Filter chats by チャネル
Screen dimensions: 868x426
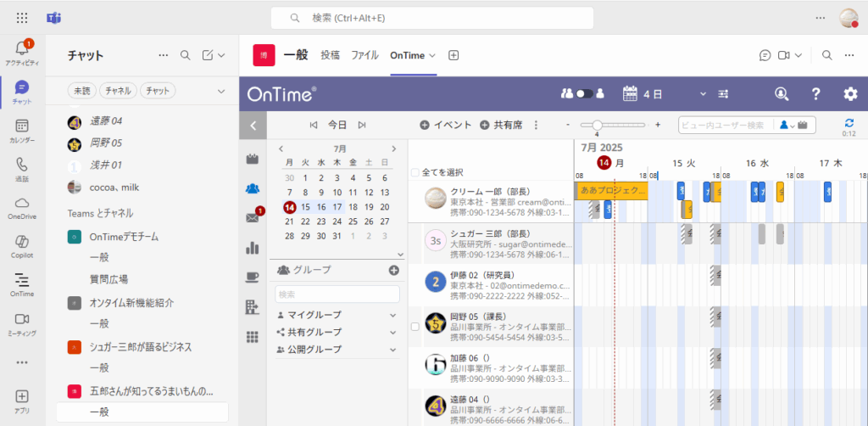(118, 90)
